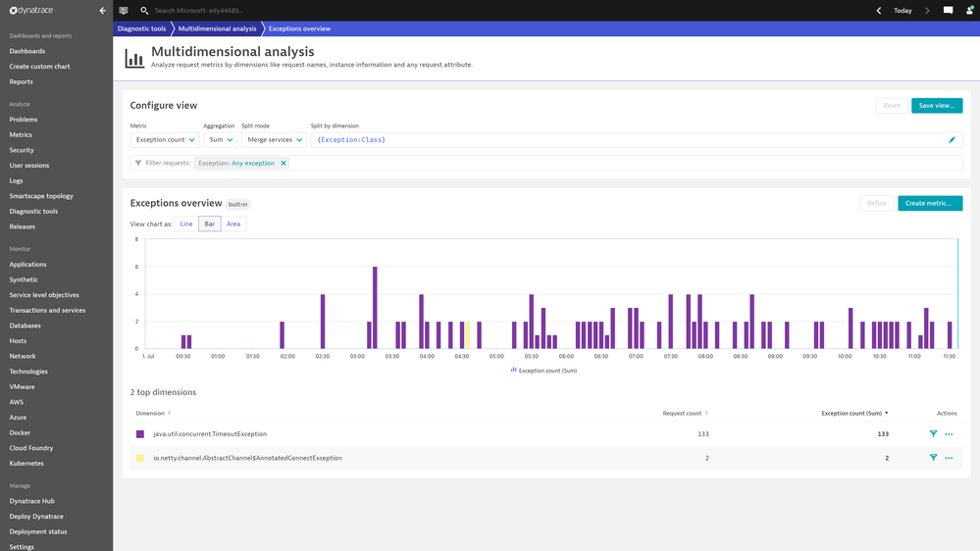The height and width of the screenshot is (551, 980).
Task: Go to Multidimensional analysis breadcrumb
Action: click(x=217, y=28)
